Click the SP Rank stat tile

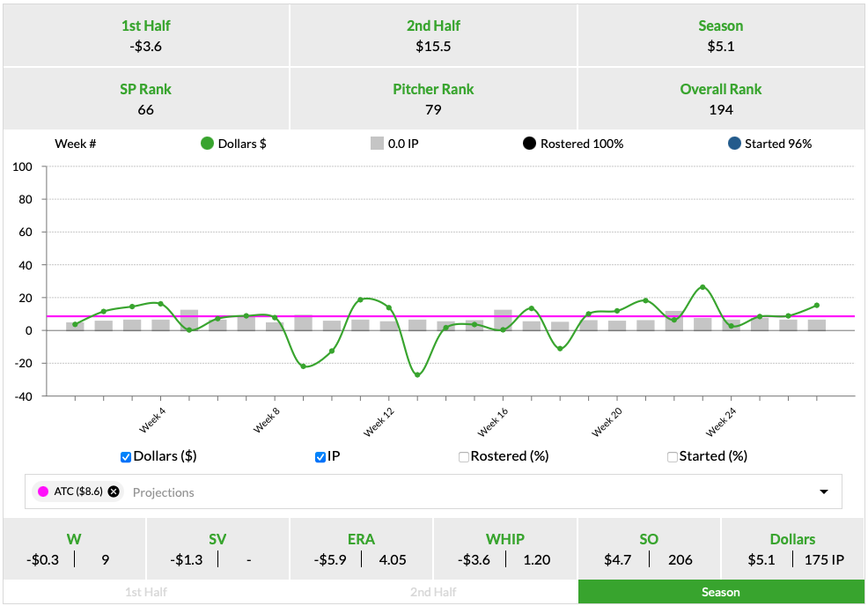tap(145, 99)
